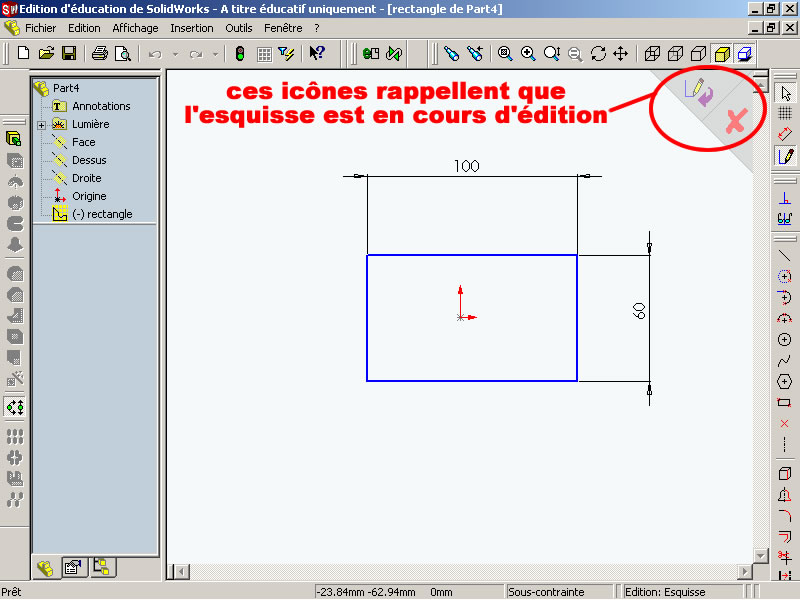
Task: Expand the Lumière tree node
Action: [41, 125]
